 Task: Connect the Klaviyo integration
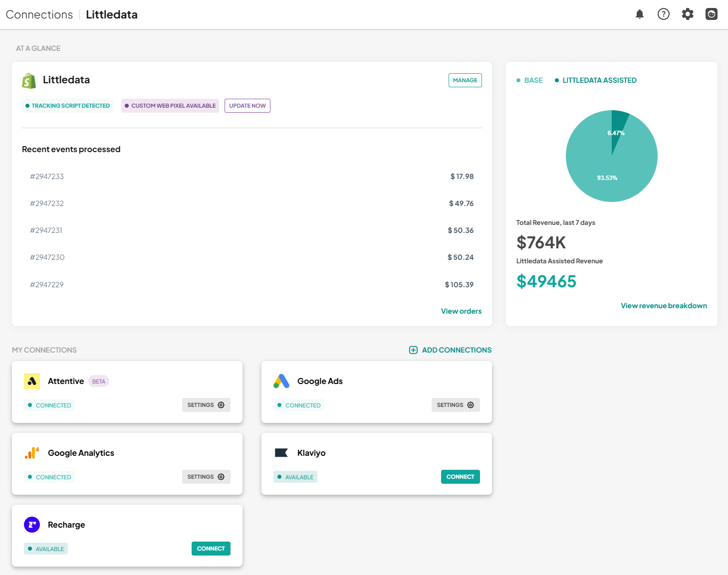tap(461, 477)
